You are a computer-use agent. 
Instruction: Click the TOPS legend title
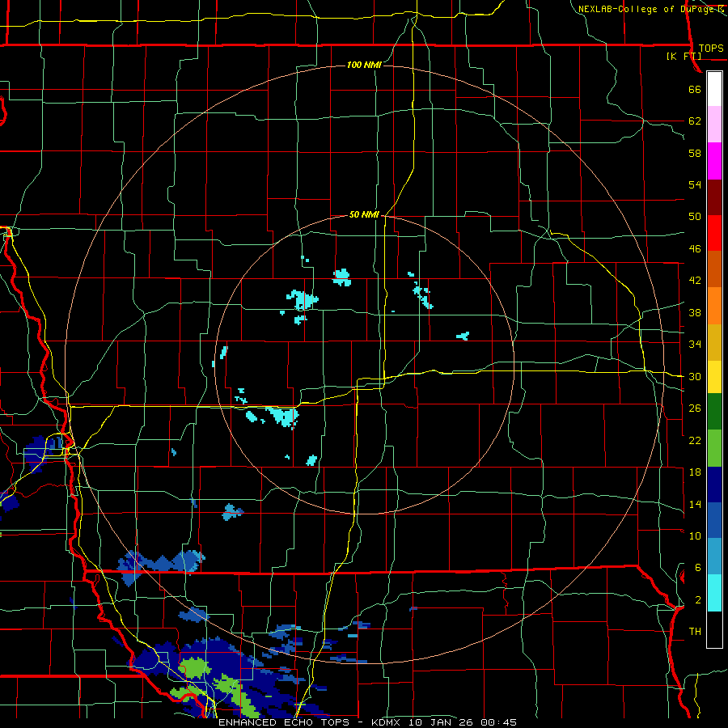[x=711, y=49]
